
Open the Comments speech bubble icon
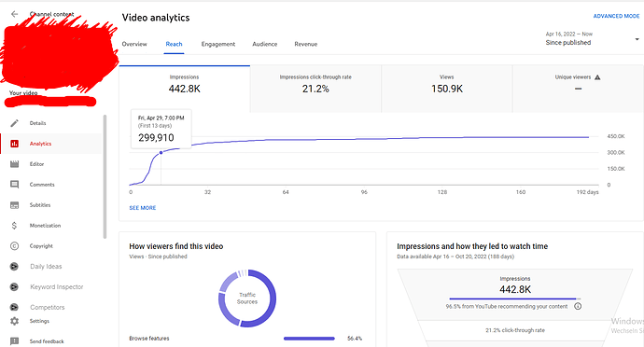click(14, 185)
